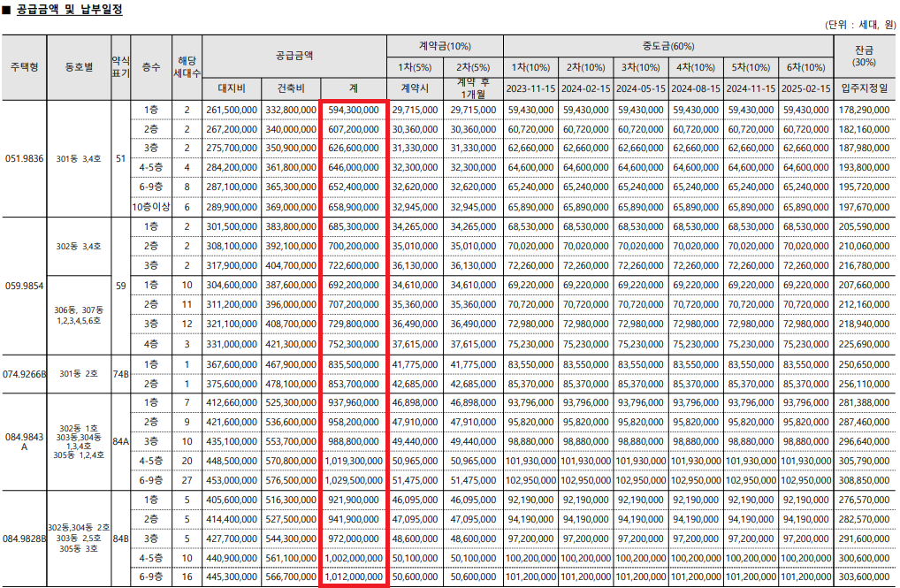The image size is (900, 588).
Task: Select the date 2023-11-15
Action: [531, 88]
